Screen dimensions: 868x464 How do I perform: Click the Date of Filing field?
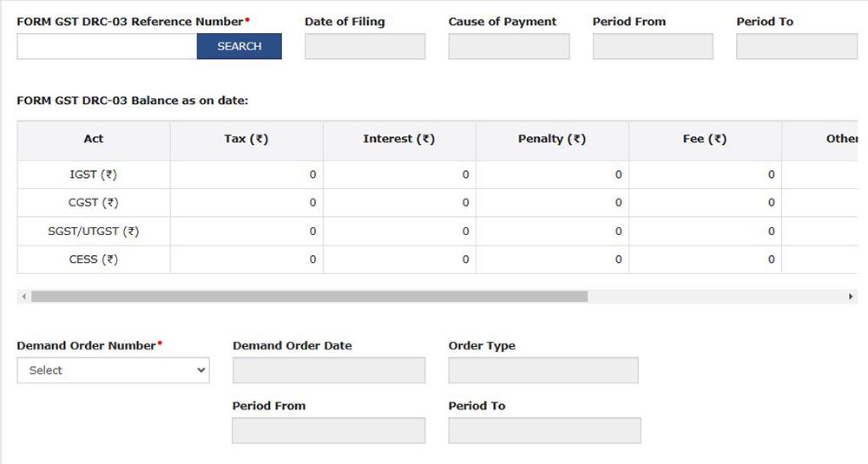(x=365, y=47)
